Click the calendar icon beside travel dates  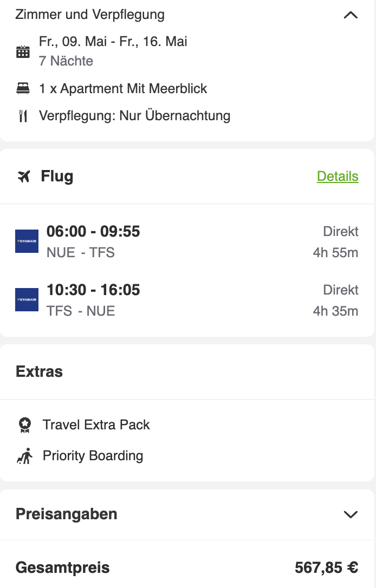[23, 51]
